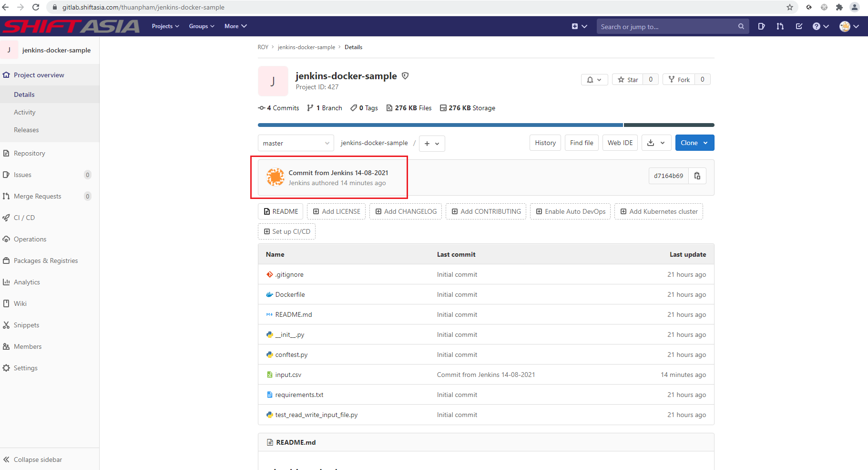Click the notification bell dropdown
This screenshot has height=470, width=868.
tap(594, 80)
